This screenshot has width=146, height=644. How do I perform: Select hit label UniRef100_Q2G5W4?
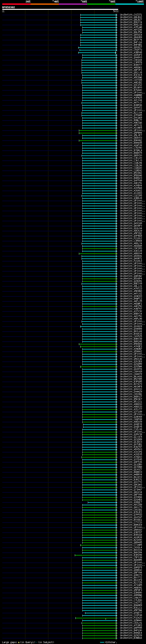point(131,366)
